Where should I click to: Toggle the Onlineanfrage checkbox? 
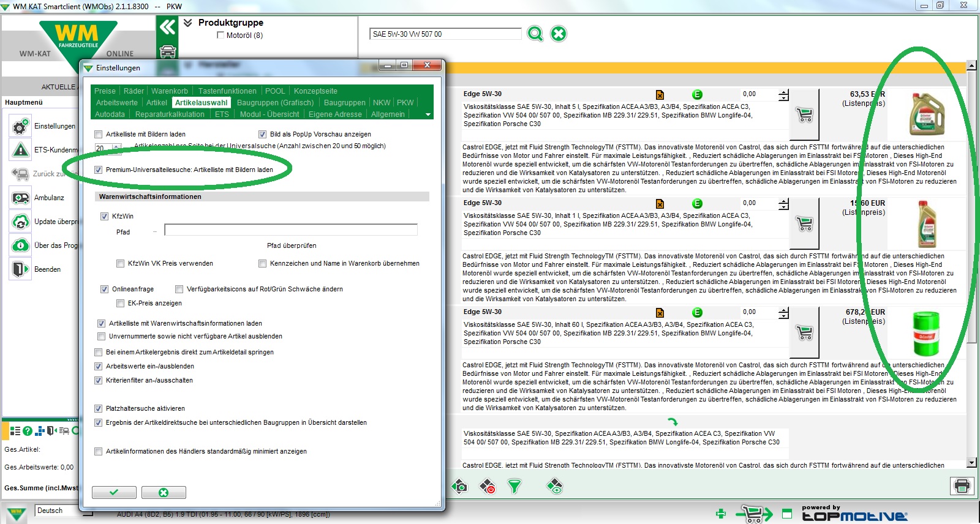(105, 289)
